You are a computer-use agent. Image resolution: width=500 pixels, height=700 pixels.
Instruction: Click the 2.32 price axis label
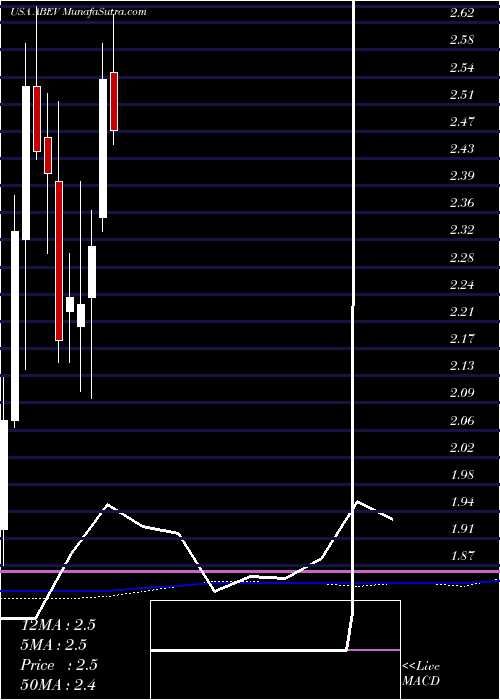(x=462, y=230)
